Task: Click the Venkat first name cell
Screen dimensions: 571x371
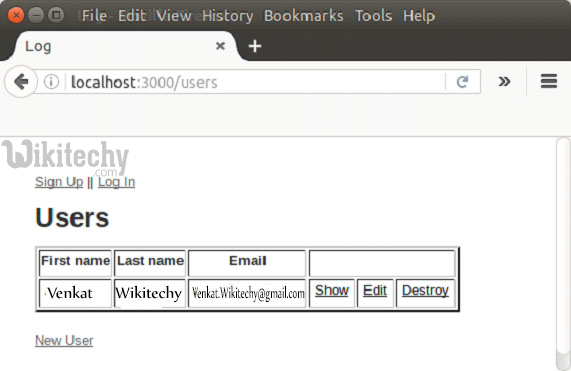Action: point(75,293)
